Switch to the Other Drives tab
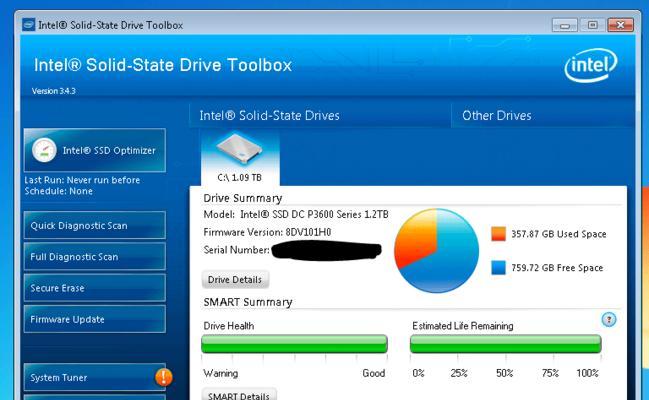649x400 pixels. coord(497,116)
